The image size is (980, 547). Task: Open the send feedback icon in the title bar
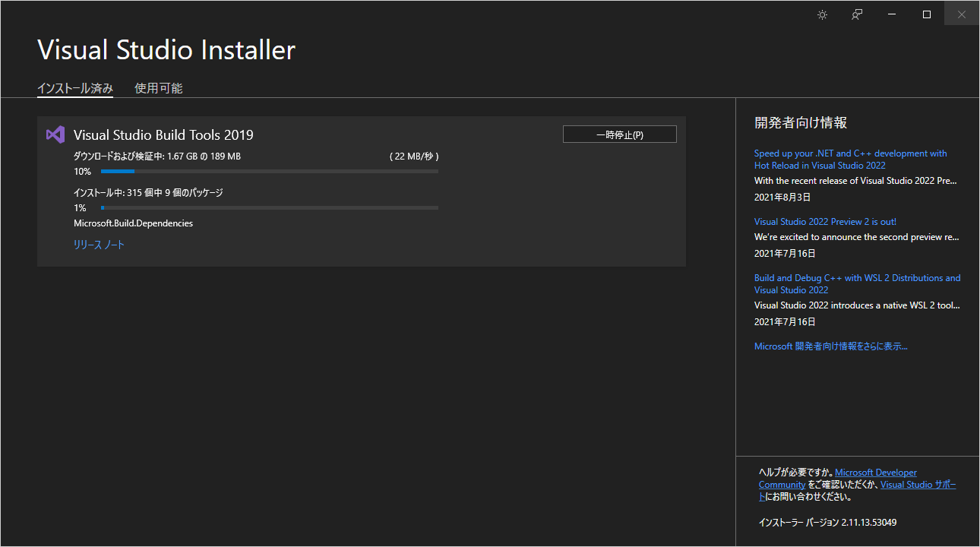pos(856,14)
